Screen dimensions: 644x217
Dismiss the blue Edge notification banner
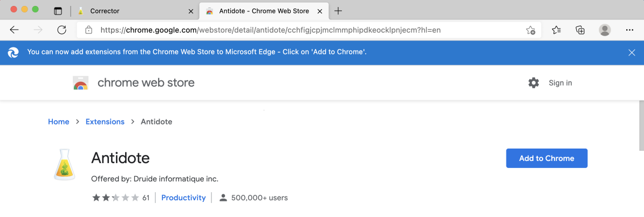[x=632, y=53]
